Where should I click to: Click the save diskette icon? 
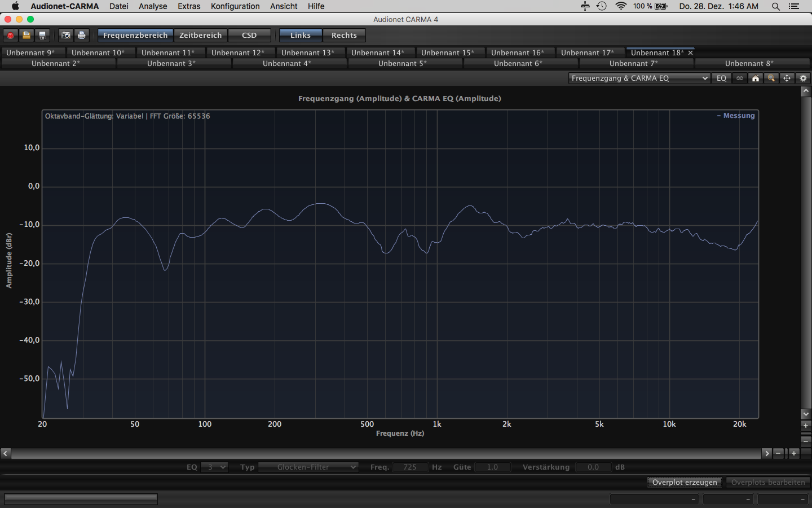(x=42, y=35)
